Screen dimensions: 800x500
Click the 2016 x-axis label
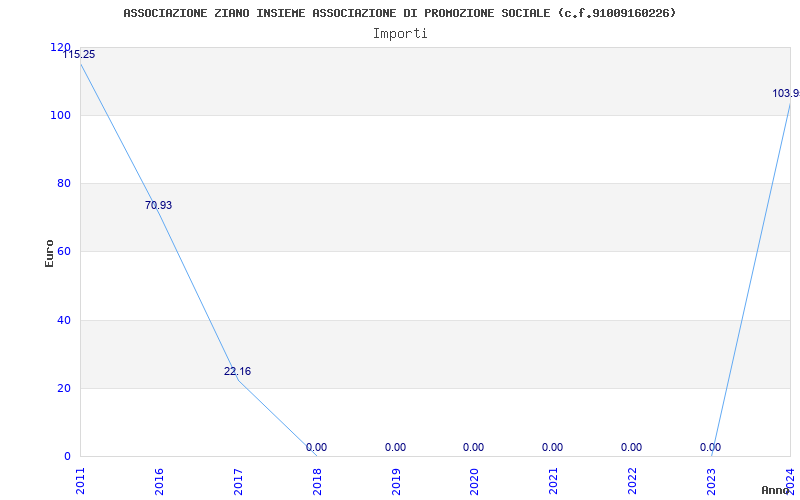click(x=159, y=481)
